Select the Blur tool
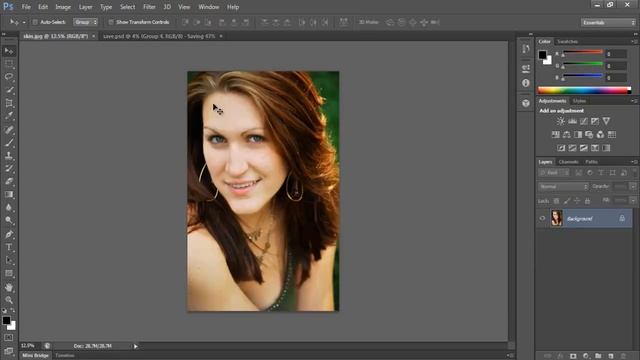Image resolution: width=640 pixels, height=360 pixels. click(9, 207)
